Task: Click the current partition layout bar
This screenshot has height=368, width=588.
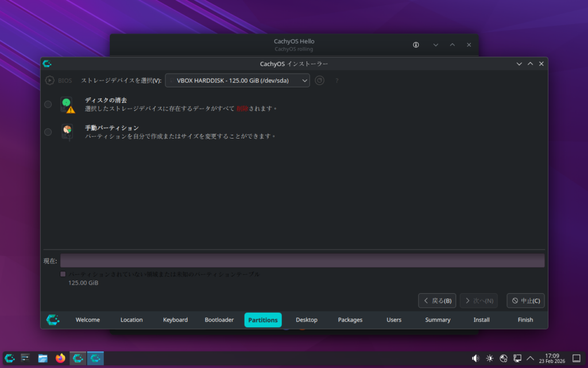Action: [302, 260]
